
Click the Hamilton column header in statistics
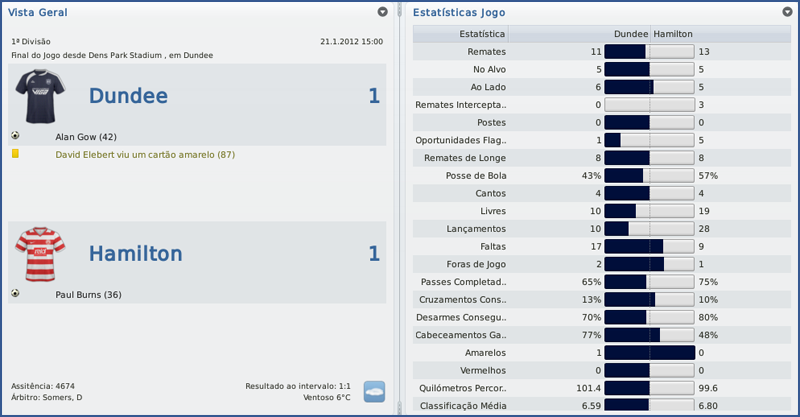(673, 33)
